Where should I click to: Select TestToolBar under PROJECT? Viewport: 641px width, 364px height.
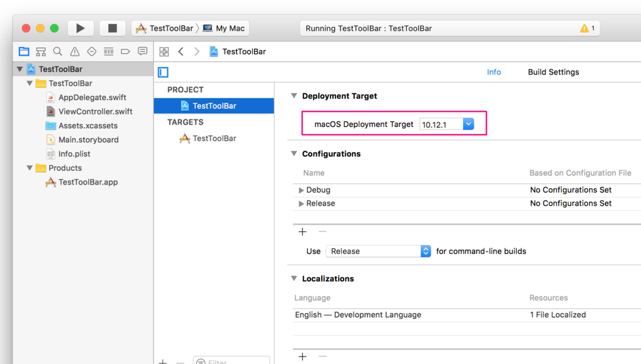214,106
